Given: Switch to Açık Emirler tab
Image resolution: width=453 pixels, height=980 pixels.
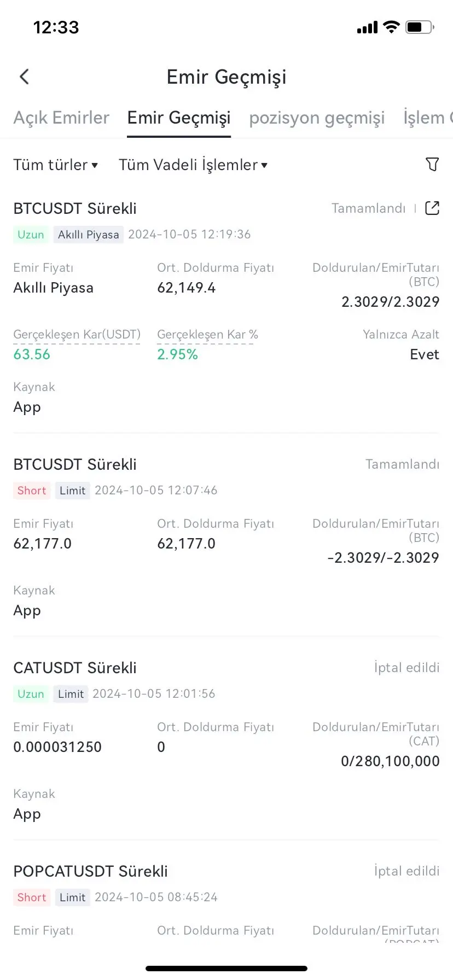Looking at the screenshot, I should pyautogui.click(x=61, y=118).
